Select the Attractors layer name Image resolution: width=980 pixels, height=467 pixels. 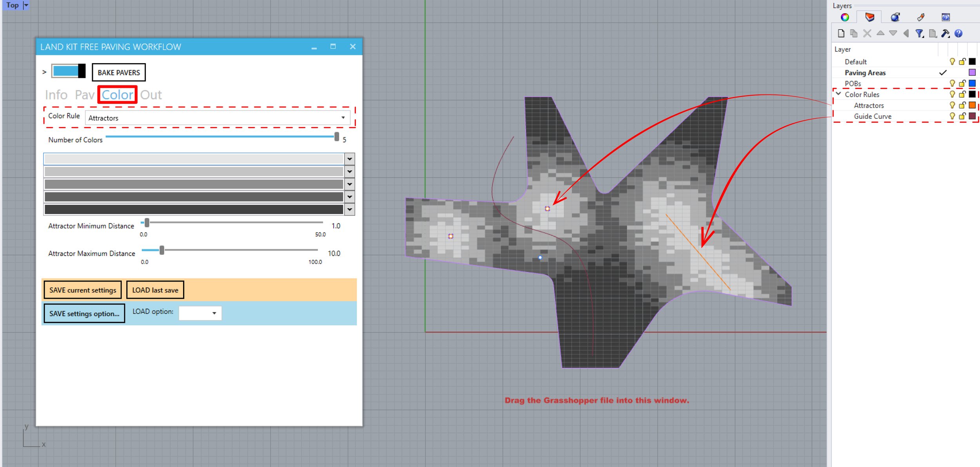869,105
